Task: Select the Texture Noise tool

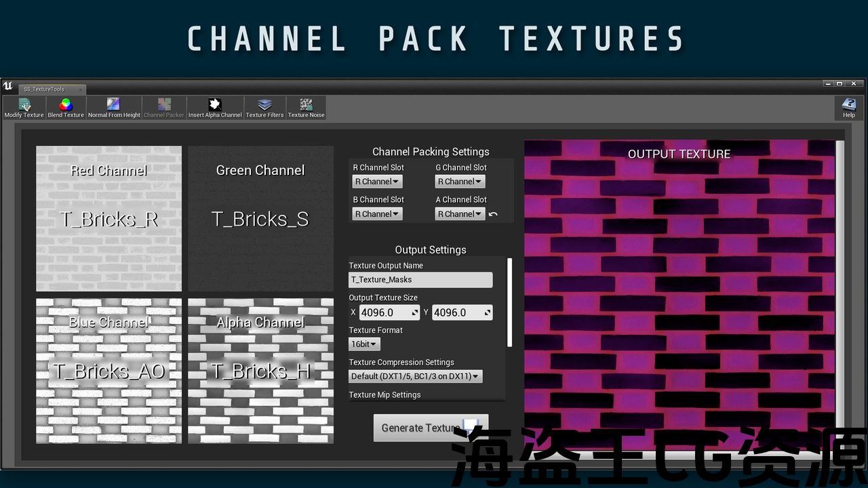Action: [x=306, y=108]
